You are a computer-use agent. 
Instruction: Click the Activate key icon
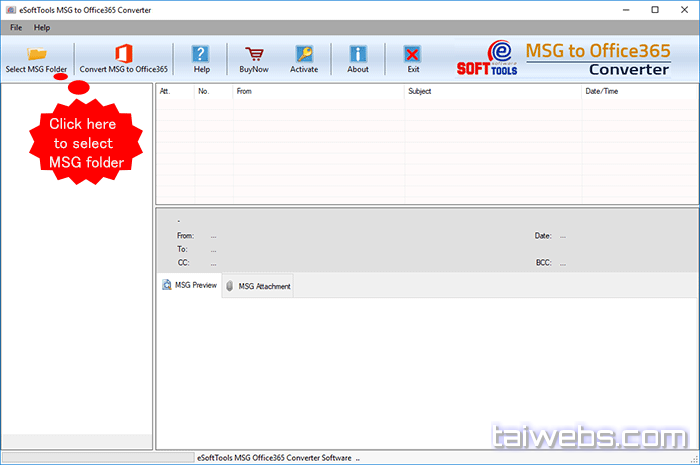[304, 54]
